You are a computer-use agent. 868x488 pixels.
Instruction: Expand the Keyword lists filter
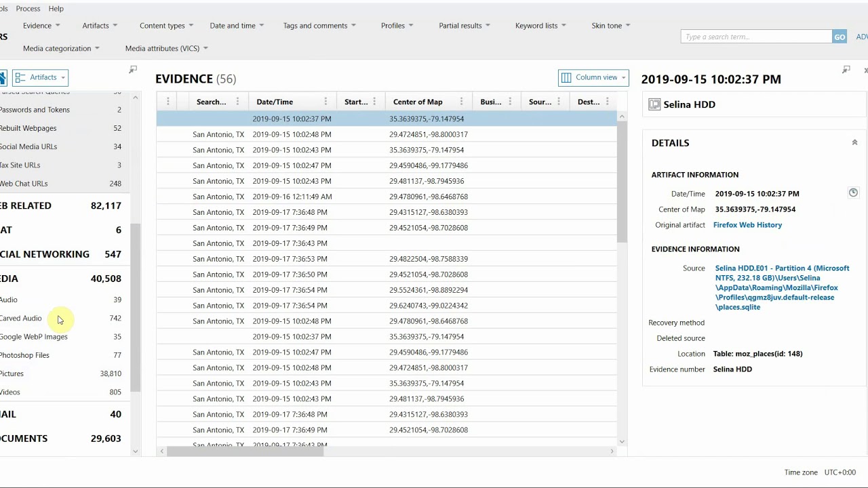click(540, 26)
